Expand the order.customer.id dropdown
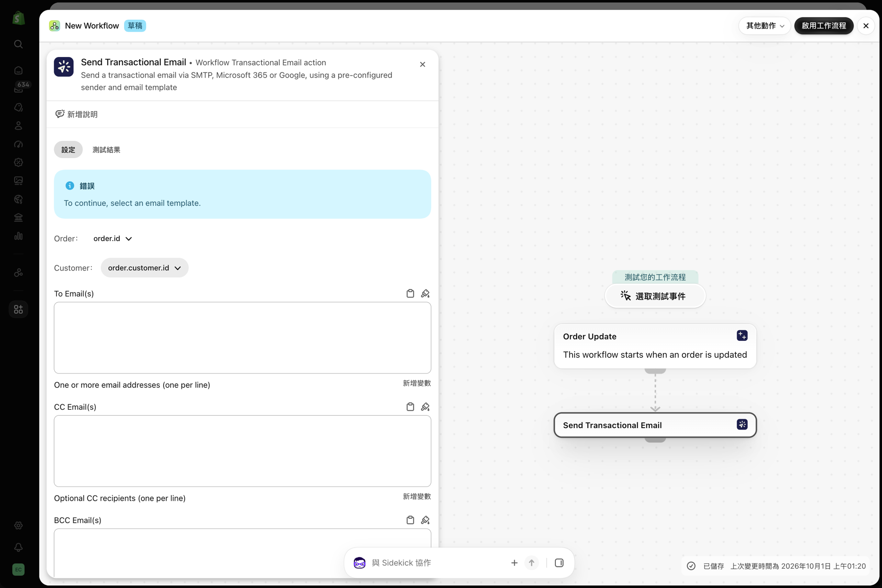The image size is (882, 588). tap(144, 268)
